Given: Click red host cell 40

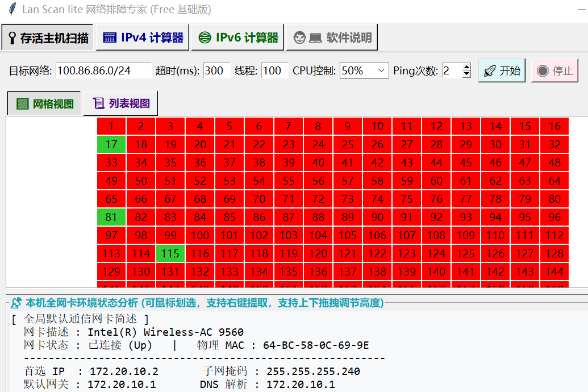Looking at the screenshot, I should tap(318, 162).
